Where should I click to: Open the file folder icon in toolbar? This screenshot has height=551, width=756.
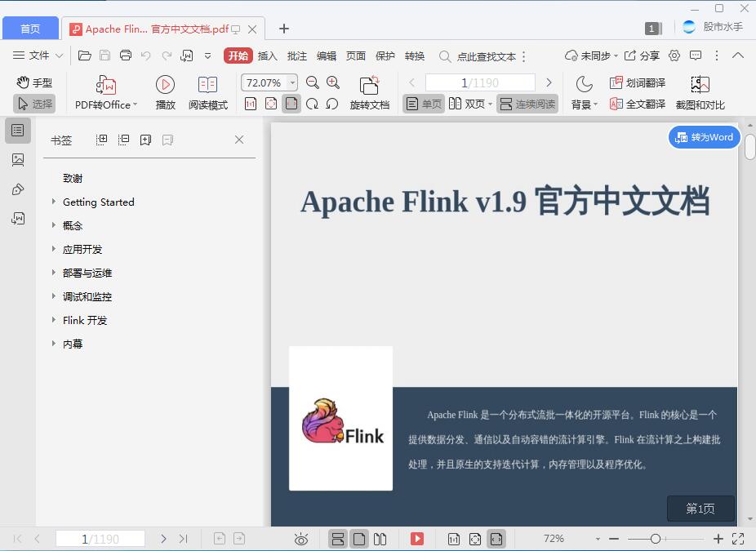84,56
